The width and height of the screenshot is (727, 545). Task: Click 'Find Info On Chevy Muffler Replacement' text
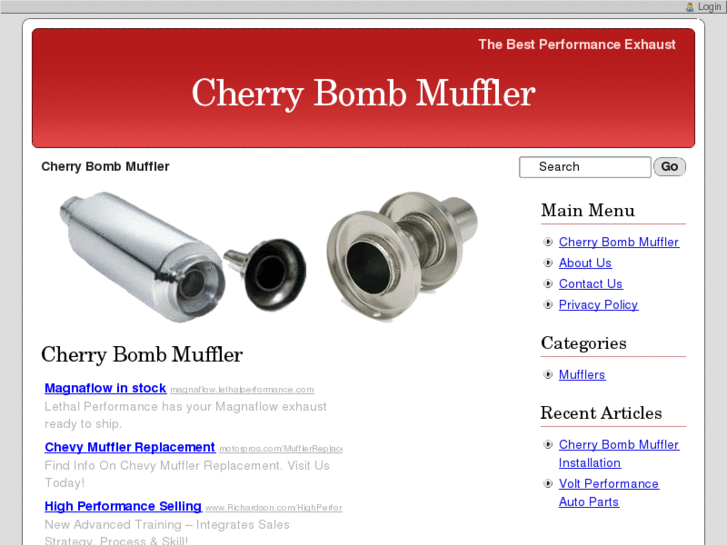click(163, 466)
